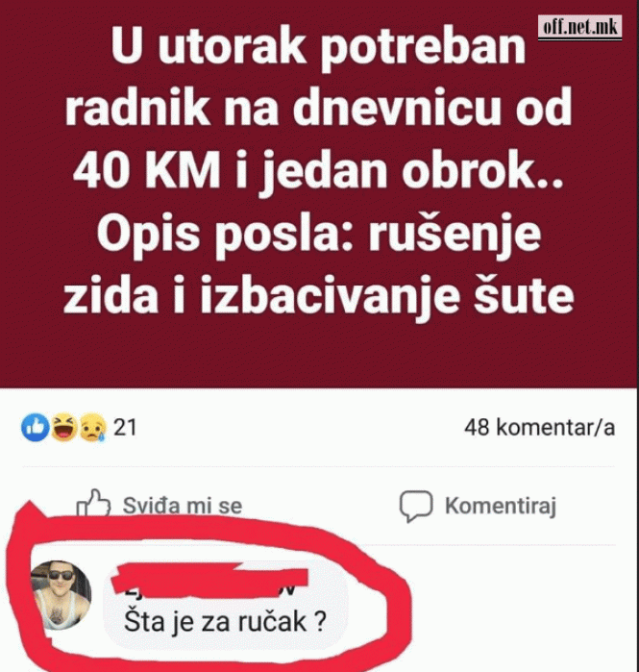Image resolution: width=639 pixels, height=672 pixels.
Task: Select the Komentiraj button label
Action: [x=501, y=506]
